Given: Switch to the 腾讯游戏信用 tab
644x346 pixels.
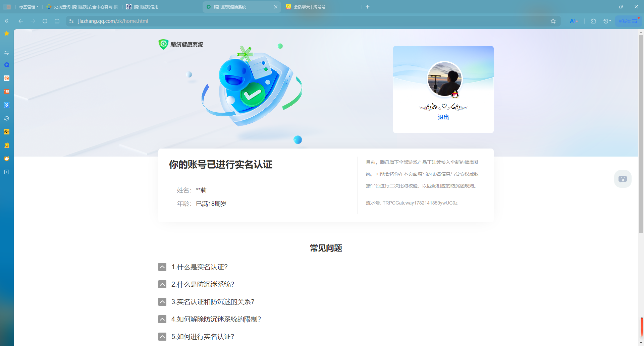Looking at the screenshot, I should [x=143, y=7].
